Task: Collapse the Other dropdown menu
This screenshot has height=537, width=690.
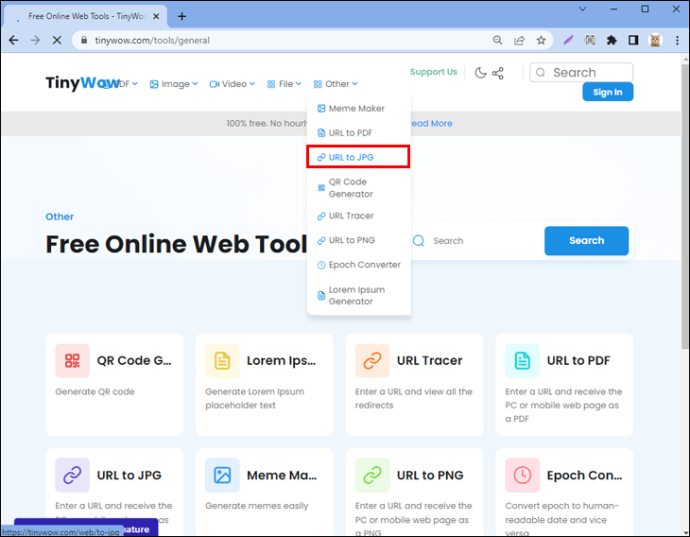Action: click(335, 84)
